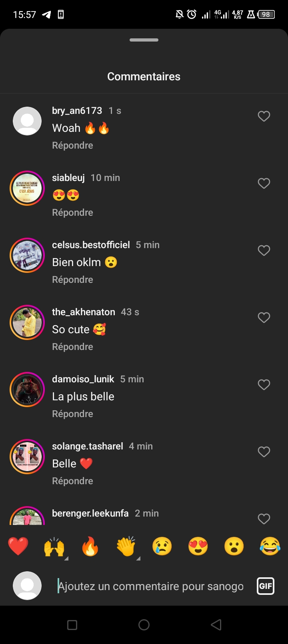Focus the add comment text field

coord(150,586)
